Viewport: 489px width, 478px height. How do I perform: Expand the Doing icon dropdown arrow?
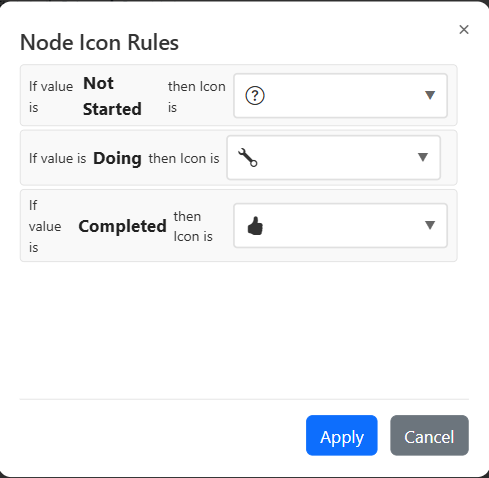pos(423,157)
